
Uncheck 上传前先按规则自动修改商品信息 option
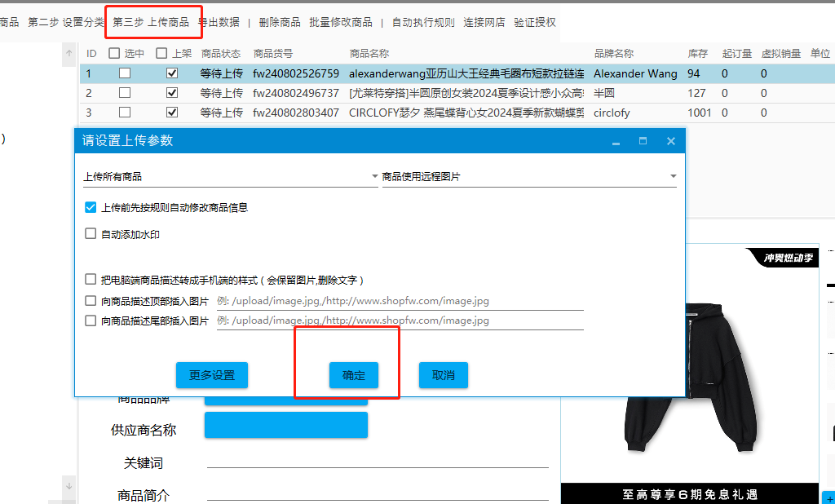click(x=91, y=207)
